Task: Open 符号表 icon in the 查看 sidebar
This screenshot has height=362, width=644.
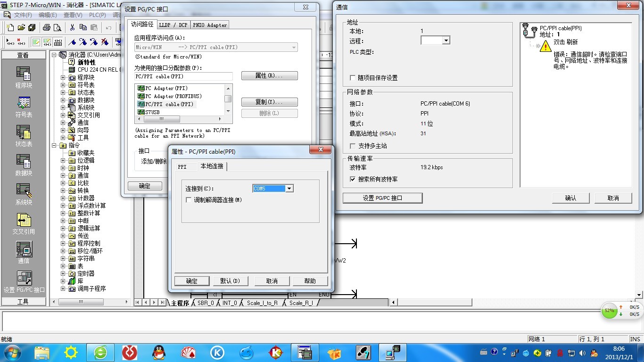Action: [x=24, y=103]
